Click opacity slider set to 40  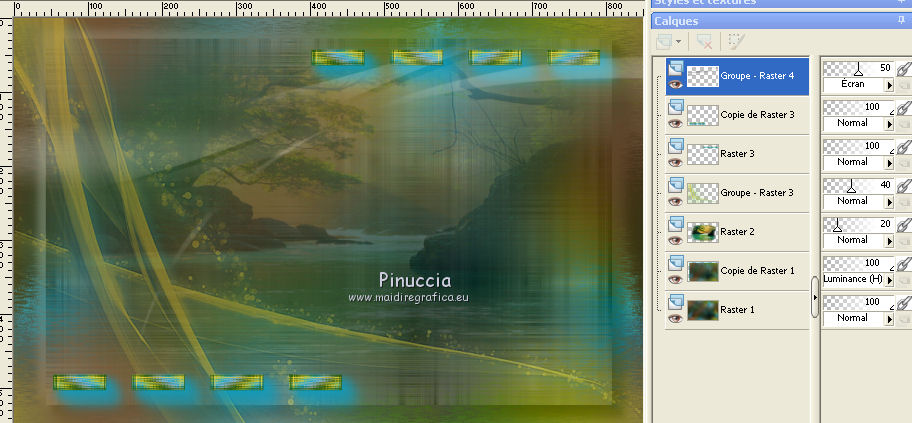click(x=858, y=186)
